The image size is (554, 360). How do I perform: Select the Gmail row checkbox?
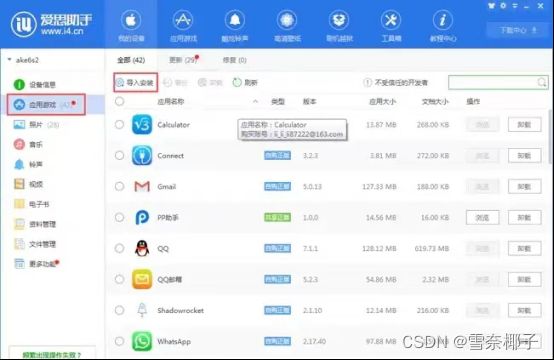[x=119, y=186]
